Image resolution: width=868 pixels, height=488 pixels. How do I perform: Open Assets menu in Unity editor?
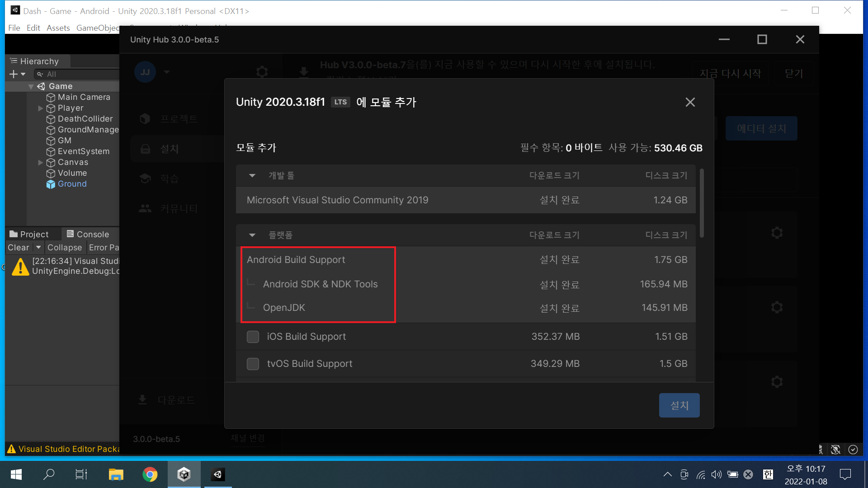(57, 28)
